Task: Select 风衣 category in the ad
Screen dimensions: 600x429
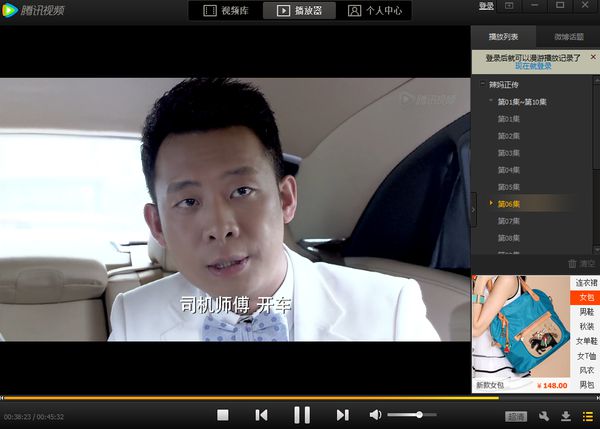Action: click(x=585, y=370)
